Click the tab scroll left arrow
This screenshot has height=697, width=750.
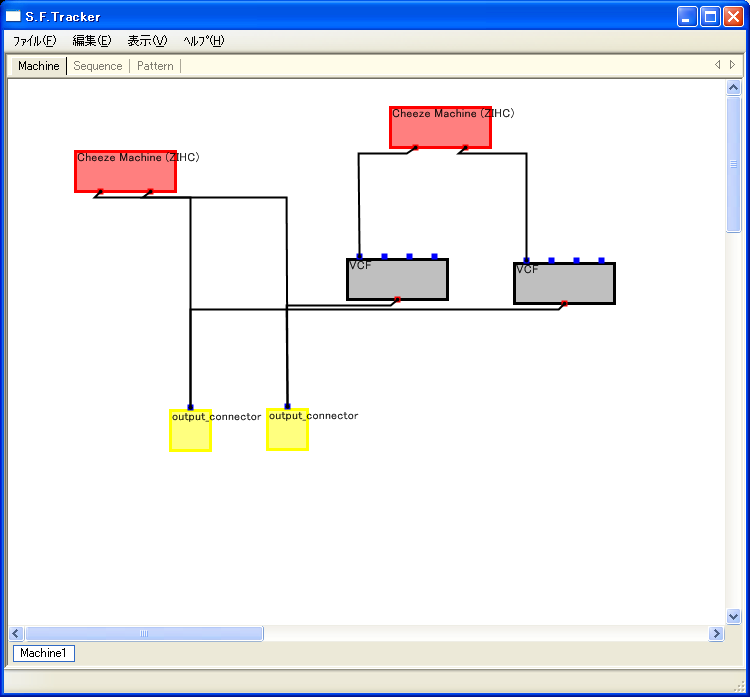[x=717, y=65]
